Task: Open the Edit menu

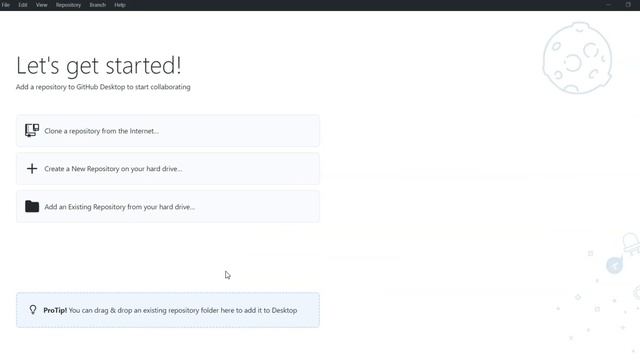Action: pyautogui.click(x=23, y=5)
